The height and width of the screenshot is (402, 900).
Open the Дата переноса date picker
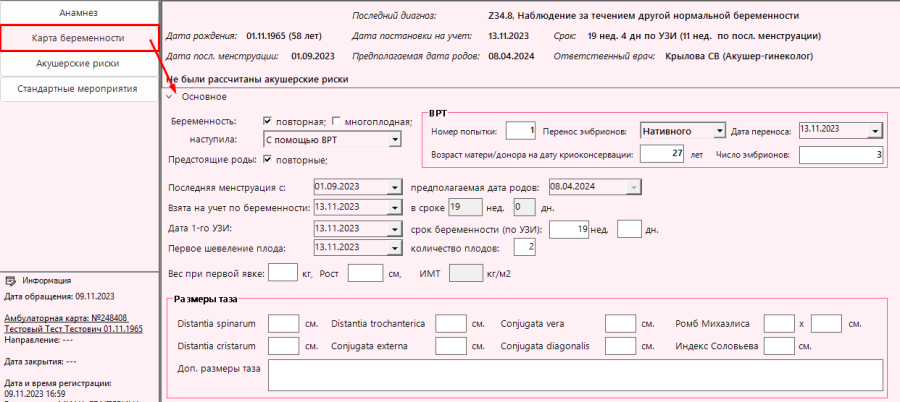point(875,131)
